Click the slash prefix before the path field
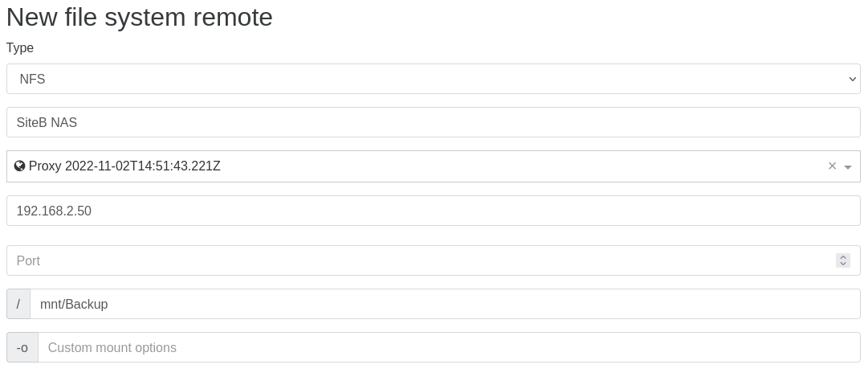Image resolution: width=868 pixels, height=377 pixels. tap(18, 304)
